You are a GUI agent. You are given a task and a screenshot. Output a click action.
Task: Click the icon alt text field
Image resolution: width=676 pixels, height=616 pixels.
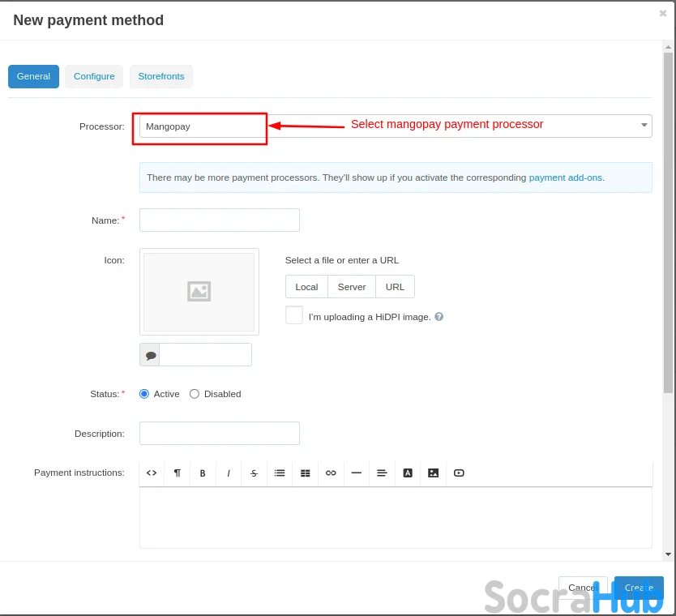click(206, 355)
